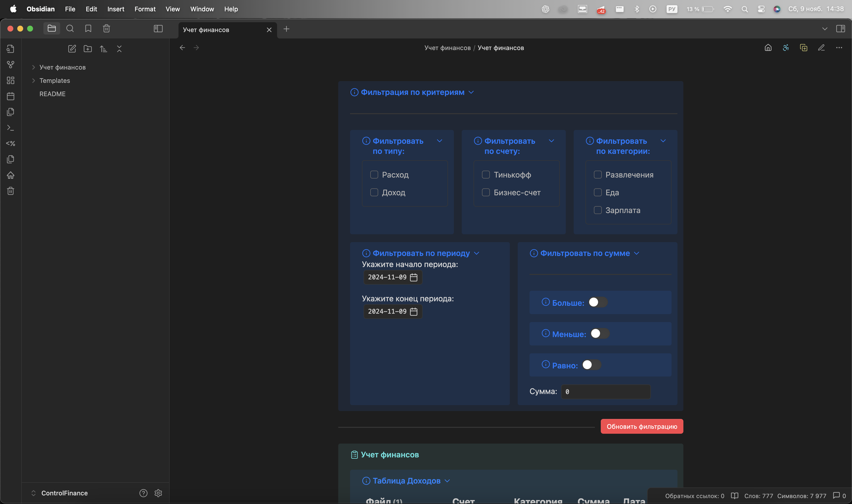Click the homepage icon in note header

click(x=768, y=48)
